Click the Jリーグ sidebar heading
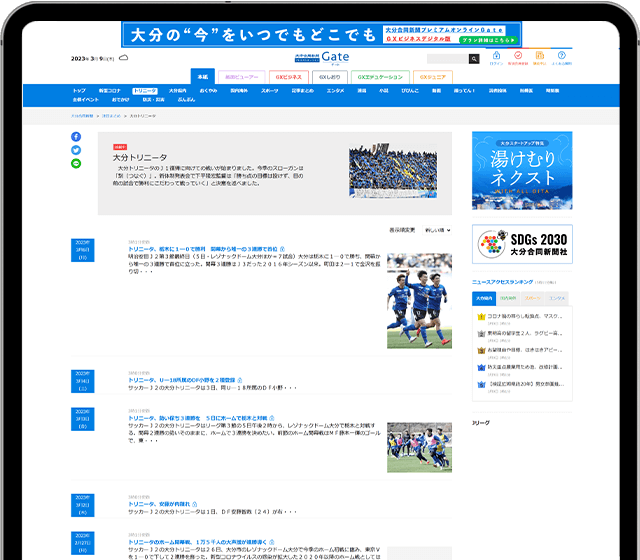This screenshot has height=560, width=640. pyautogui.click(x=481, y=423)
